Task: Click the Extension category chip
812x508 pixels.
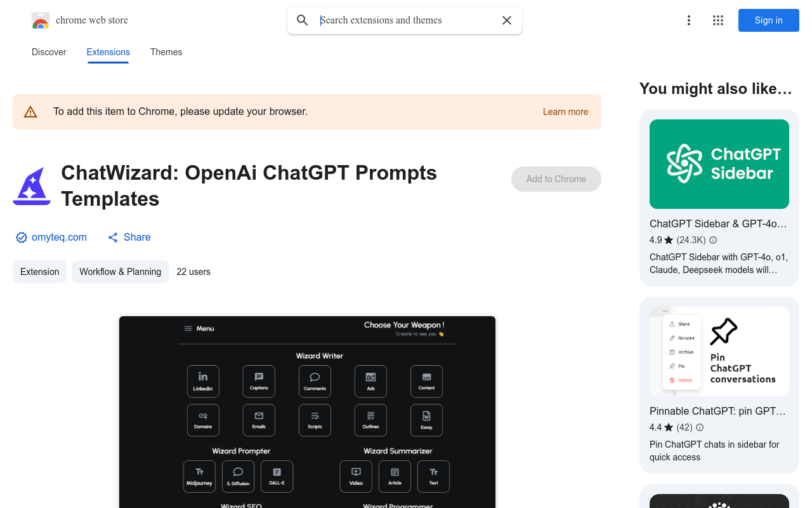Action: tap(39, 271)
